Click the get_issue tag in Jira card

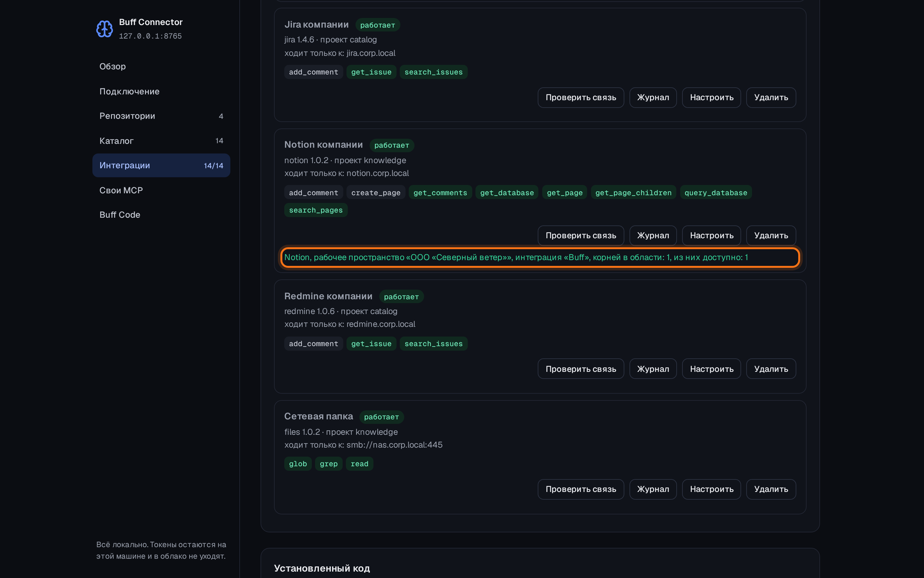(x=371, y=72)
